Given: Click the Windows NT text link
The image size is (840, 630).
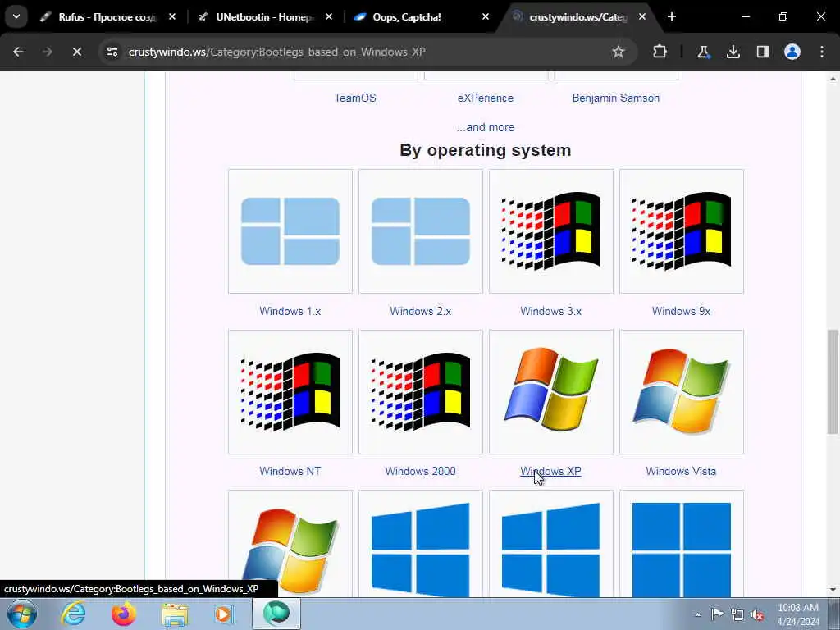Looking at the screenshot, I should (290, 472).
